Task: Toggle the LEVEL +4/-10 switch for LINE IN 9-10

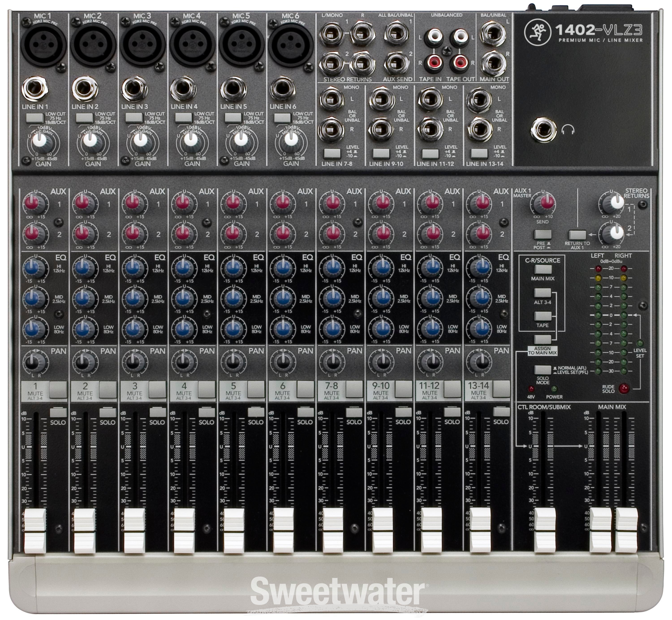Action: 381,153
